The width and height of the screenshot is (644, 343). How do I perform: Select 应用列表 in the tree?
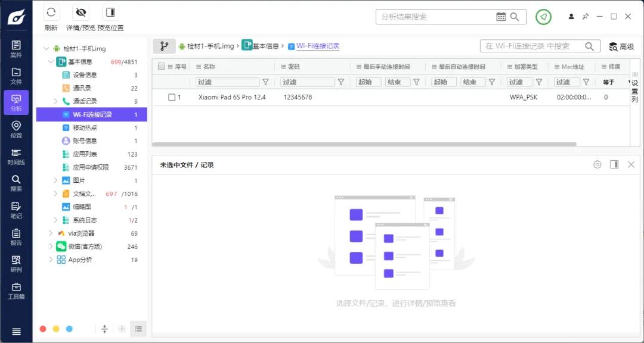[x=85, y=154]
